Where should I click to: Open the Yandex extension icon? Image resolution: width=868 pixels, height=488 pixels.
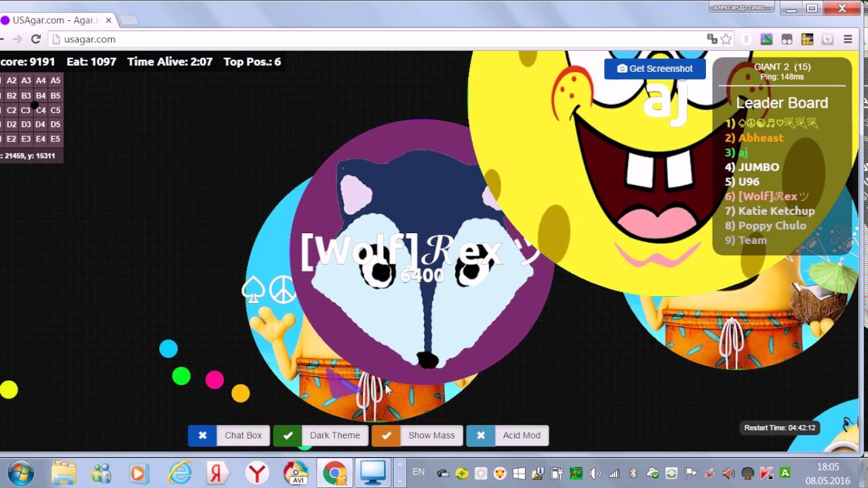point(747,39)
